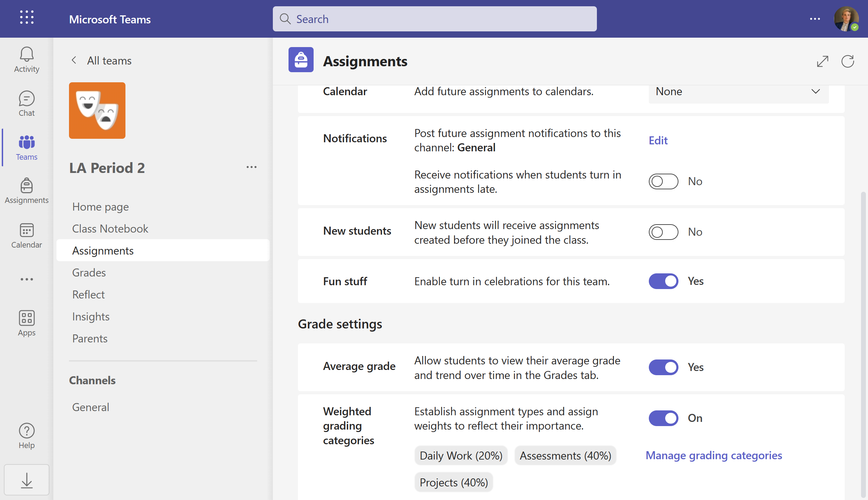Open Calendar in left rail
The image size is (868, 500).
click(x=26, y=235)
